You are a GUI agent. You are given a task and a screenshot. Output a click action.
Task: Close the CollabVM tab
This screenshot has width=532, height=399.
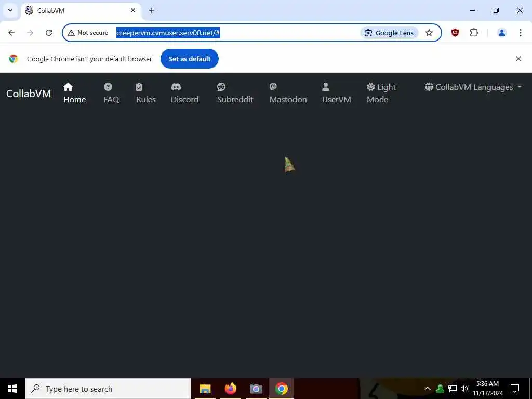(x=133, y=10)
